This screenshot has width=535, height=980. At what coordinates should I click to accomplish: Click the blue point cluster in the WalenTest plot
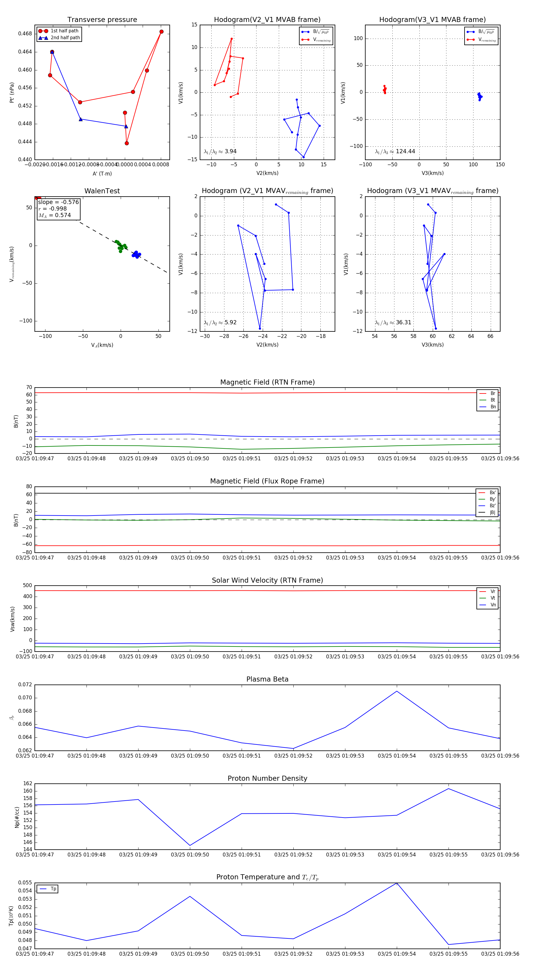pyautogui.click(x=136, y=255)
